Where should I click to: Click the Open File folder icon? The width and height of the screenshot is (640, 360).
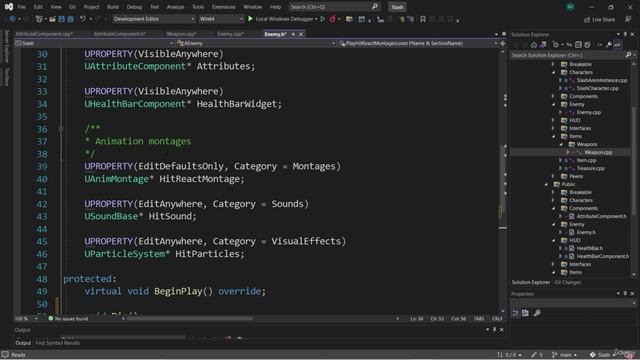pyautogui.click(x=52, y=19)
